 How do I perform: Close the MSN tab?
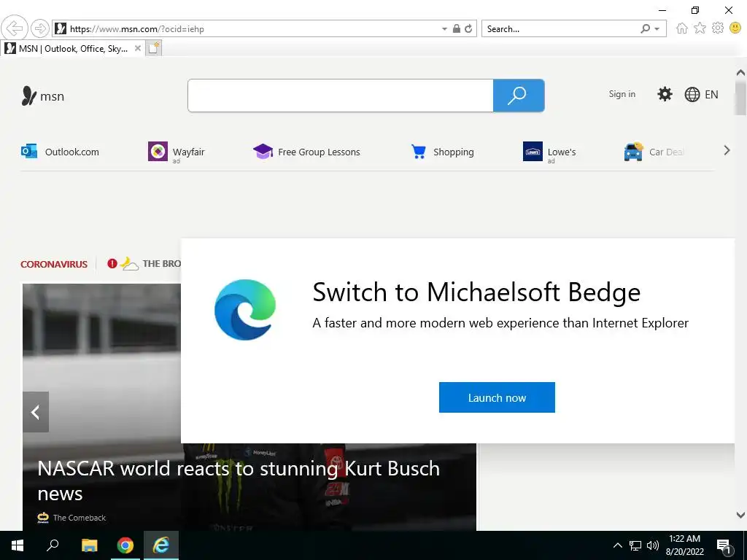tap(138, 48)
